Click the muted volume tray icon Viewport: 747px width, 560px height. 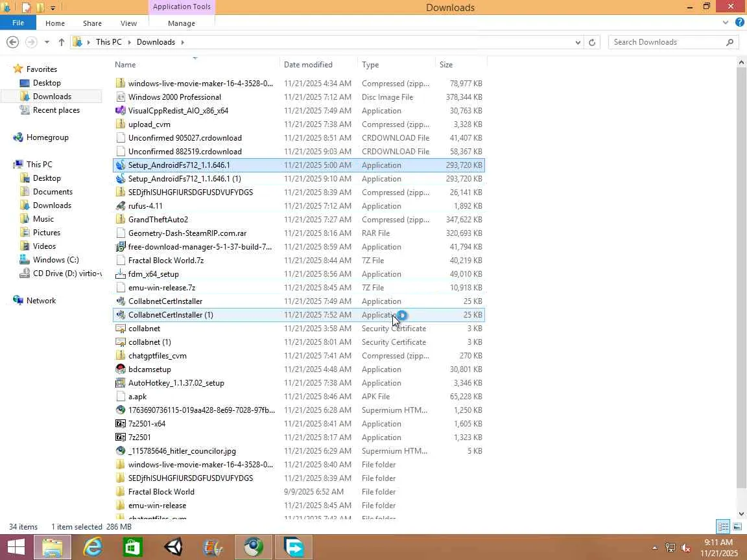(685, 548)
